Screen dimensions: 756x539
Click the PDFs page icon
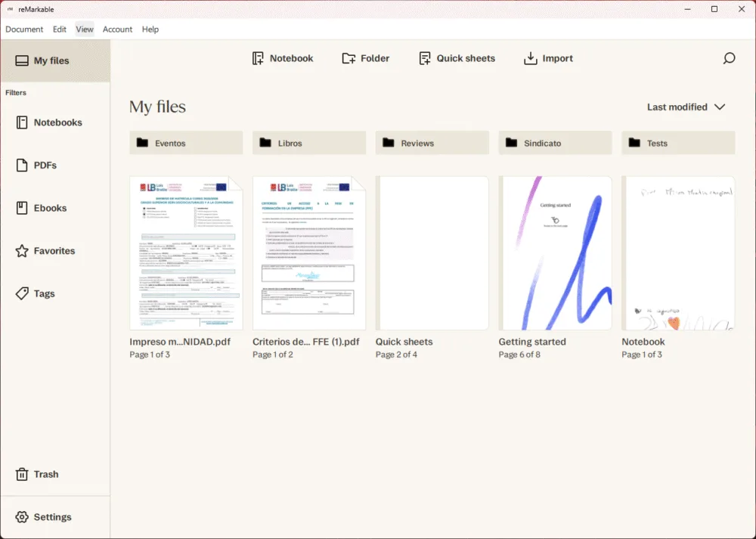pos(22,166)
